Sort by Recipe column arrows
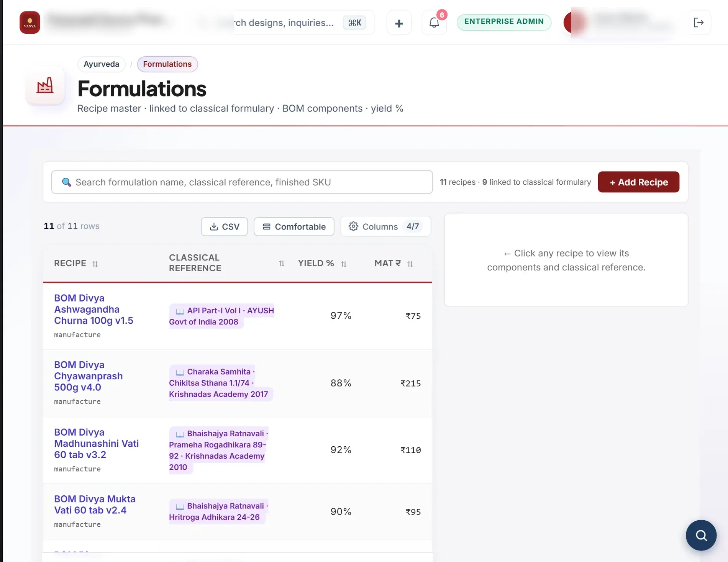The width and height of the screenshot is (728, 562). [95, 264]
